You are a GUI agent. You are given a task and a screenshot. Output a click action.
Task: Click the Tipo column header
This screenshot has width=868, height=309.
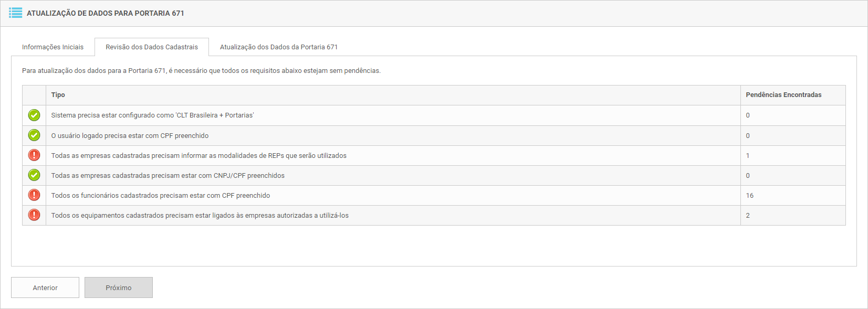click(58, 95)
